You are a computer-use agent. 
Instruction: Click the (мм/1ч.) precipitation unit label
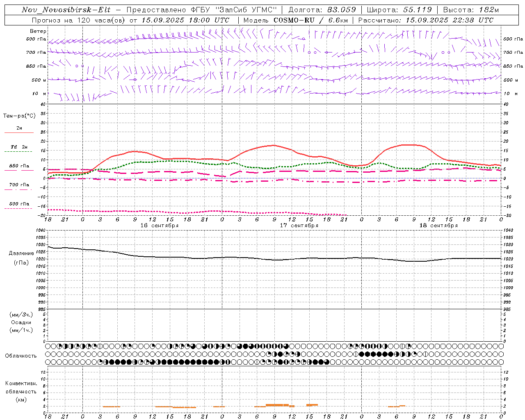21,330
